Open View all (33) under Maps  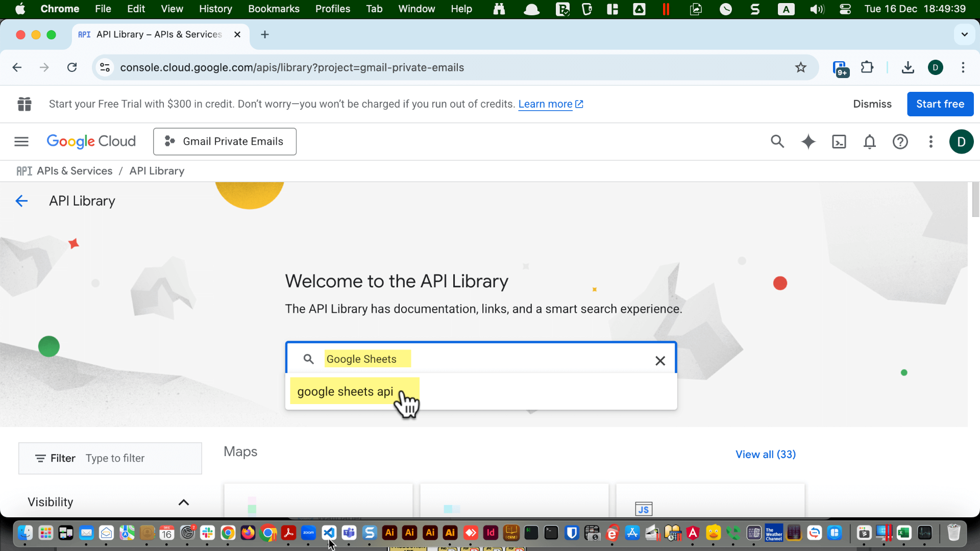pyautogui.click(x=765, y=454)
